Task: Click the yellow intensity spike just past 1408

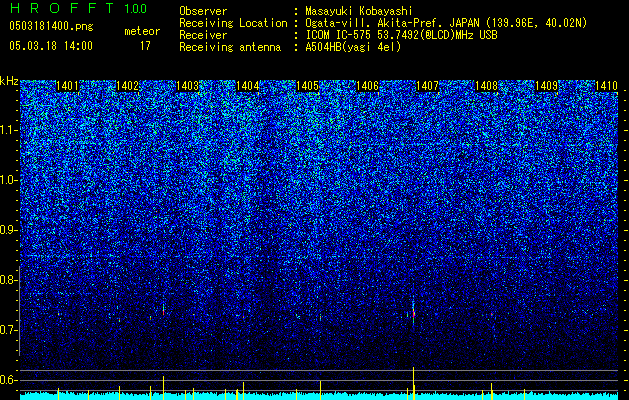Action: pos(491,391)
